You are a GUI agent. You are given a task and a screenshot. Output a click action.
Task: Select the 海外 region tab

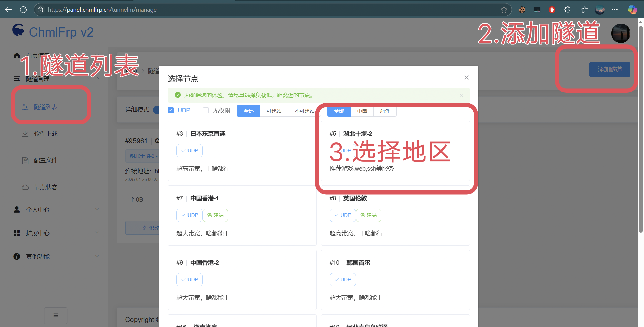pyautogui.click(x=385, y=111)
